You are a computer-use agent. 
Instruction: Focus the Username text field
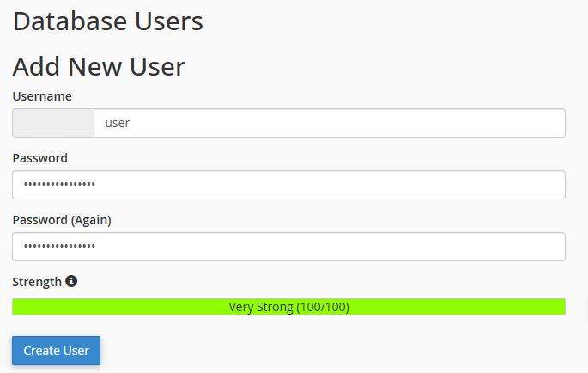[329, 123]
